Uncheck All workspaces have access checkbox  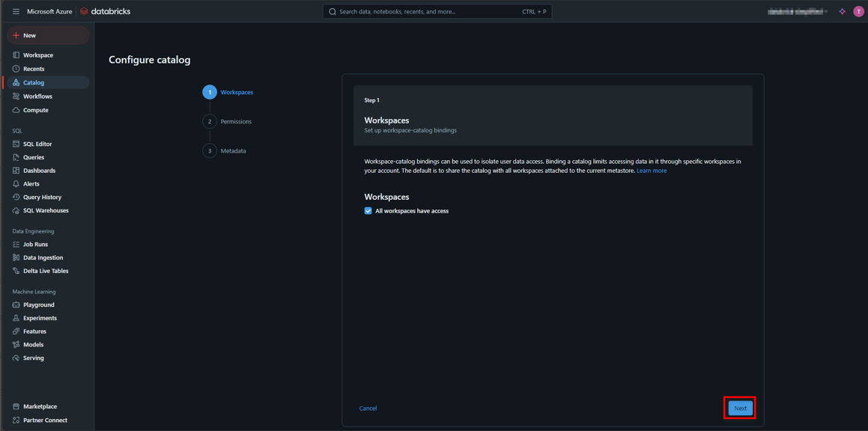(368, 211)
